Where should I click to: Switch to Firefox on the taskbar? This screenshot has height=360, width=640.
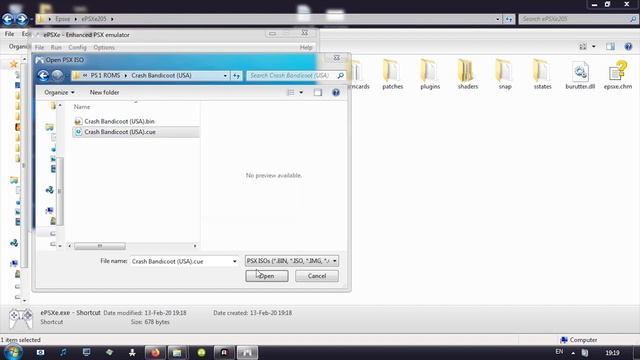(155, 353)
